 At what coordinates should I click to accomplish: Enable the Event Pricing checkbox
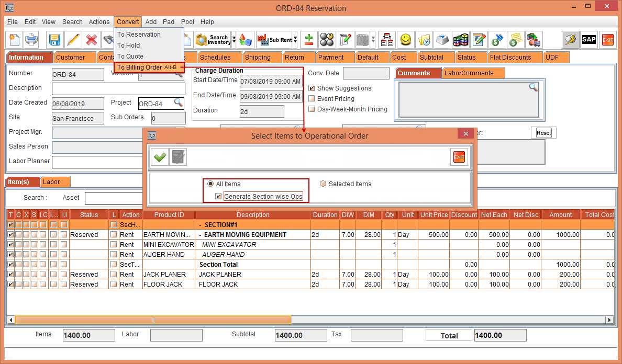[x=310, y=98]
